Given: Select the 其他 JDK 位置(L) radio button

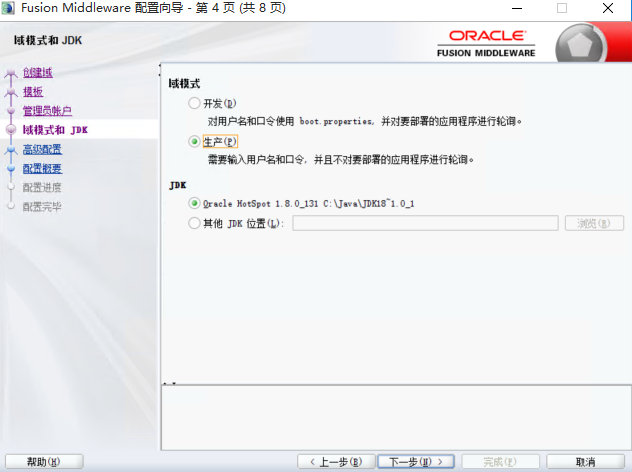Looking at the screenshot, I should (x=194, y=223).
